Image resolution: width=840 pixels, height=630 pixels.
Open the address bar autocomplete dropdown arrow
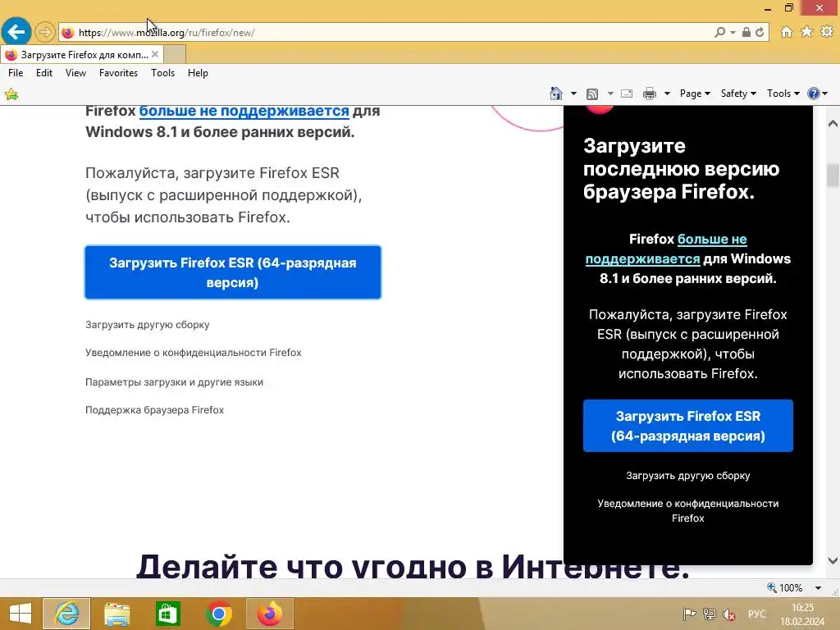pos(733,32)
